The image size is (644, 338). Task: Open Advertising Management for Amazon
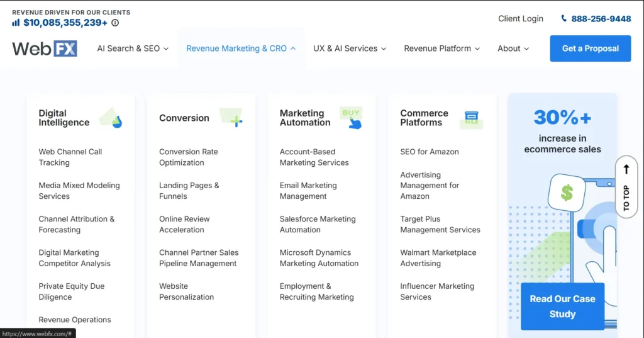[430, 186]
